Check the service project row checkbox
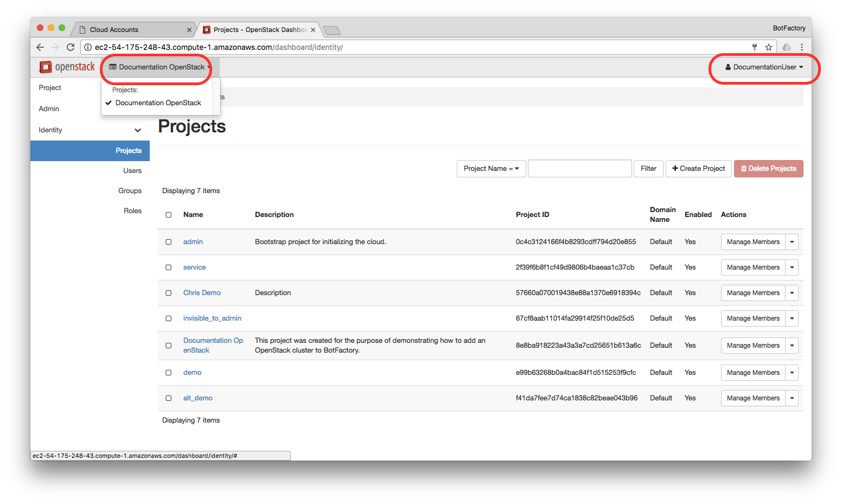The image size is (842, 504). tap(169, 267)
